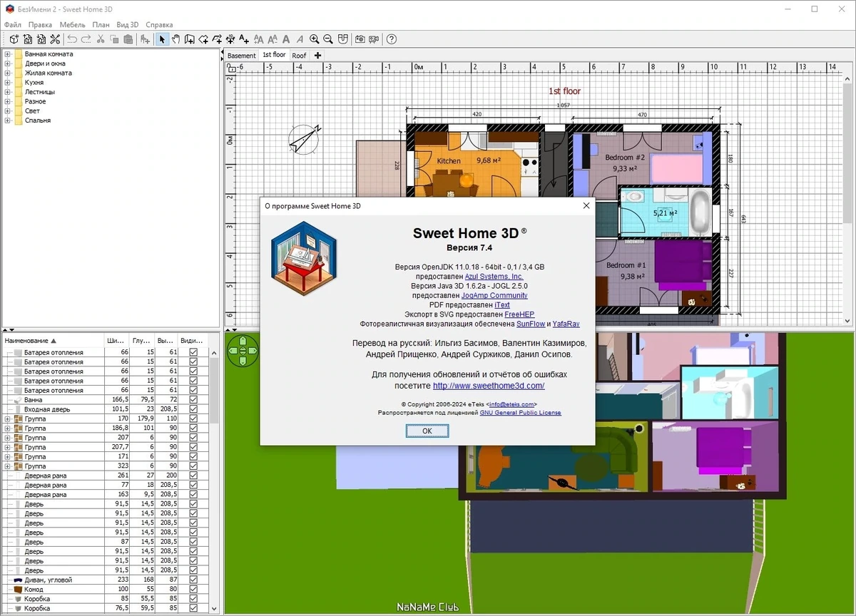Select the Create dimensions tool
The height and width of the screenshot is (616, 856).
(230, 39)
